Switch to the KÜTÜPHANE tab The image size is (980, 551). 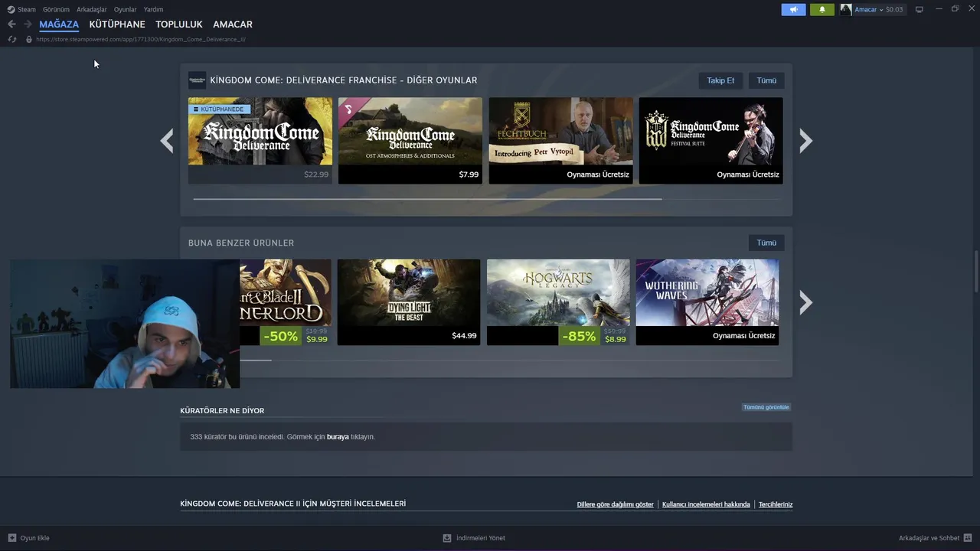tap(117, 24)
